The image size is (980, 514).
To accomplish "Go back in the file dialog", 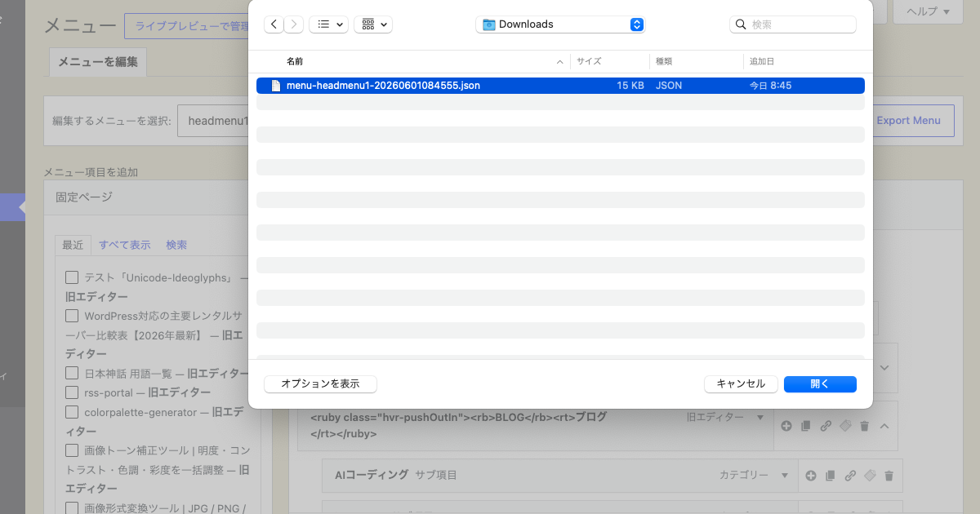I will click(x=274, y=24).
